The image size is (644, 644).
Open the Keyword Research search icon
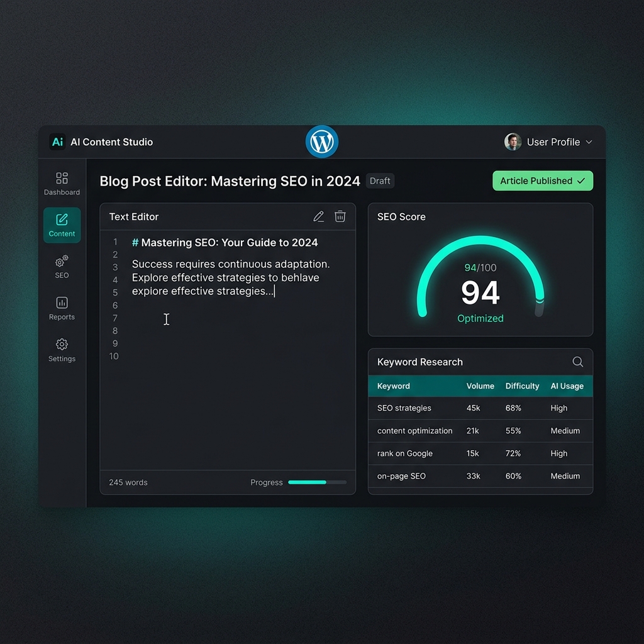tap(577, 362)
